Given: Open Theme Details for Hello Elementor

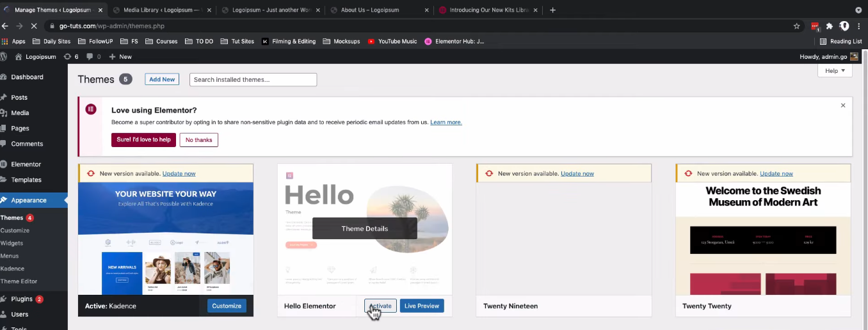Looking at the screenshot, I should pos(365,228).
